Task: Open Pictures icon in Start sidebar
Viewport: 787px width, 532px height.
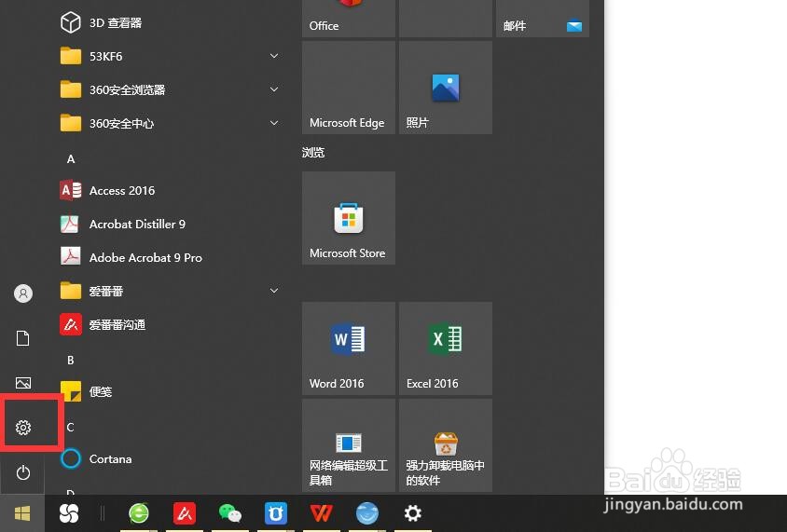Action: 23,383
